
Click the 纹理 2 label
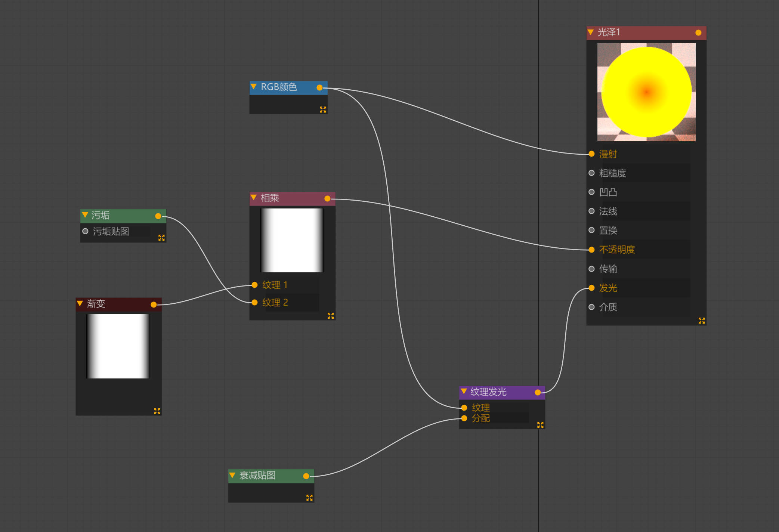coord(275,303)
